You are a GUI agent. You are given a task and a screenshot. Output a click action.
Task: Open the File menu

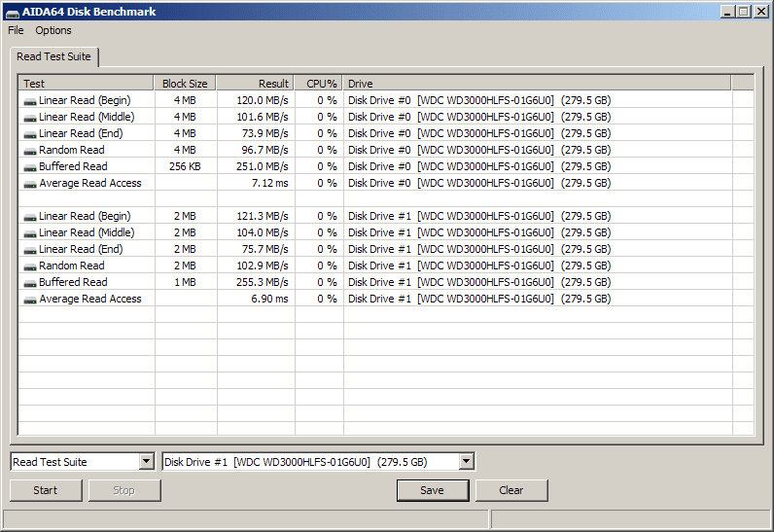[x=16, y=30]
